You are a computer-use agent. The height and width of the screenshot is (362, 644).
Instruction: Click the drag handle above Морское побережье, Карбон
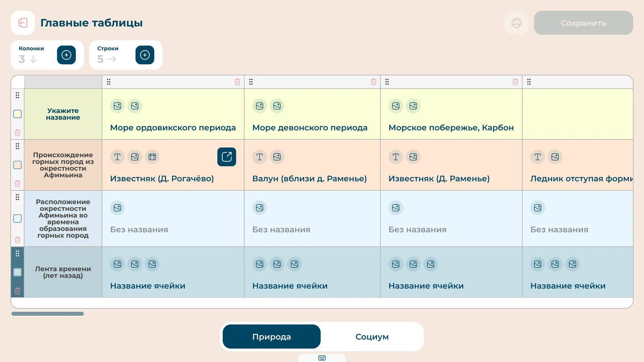[x=387, y=82]
